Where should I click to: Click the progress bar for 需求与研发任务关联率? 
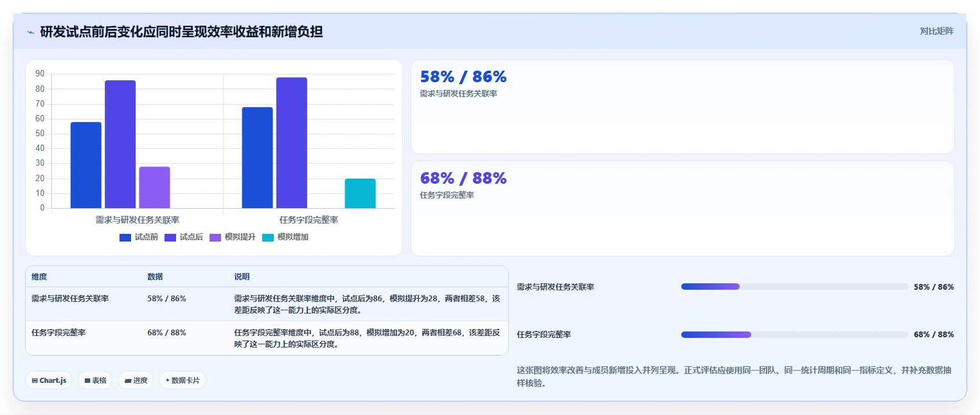pos(795,287)
